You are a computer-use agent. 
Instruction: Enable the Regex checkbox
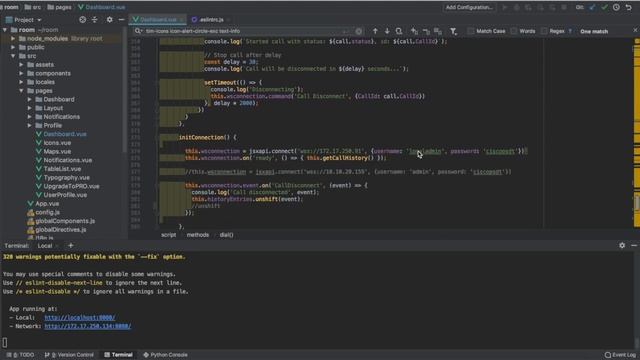544,31
